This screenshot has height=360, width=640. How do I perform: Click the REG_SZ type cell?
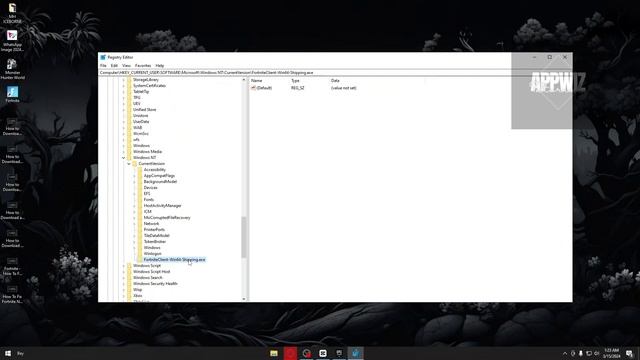tap(298, 88)
